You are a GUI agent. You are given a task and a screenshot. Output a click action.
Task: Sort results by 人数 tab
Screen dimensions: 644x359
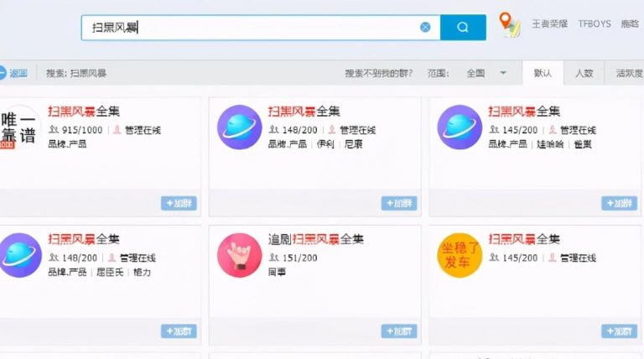[x=584, y=73]
